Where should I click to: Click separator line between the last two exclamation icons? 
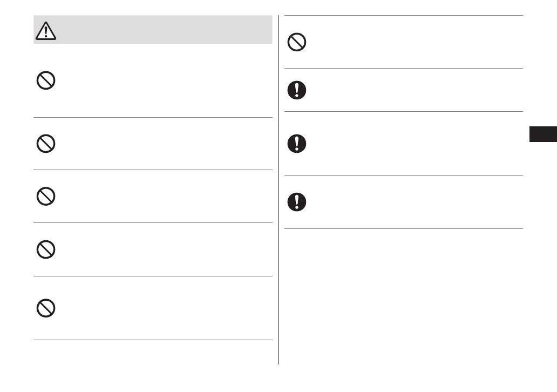[404, 175]
